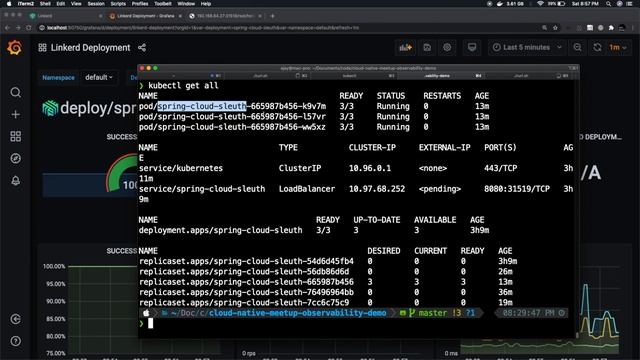Open the Help question mark icon
The height and width of the screenshot is (360, 640).
[16, 341]
